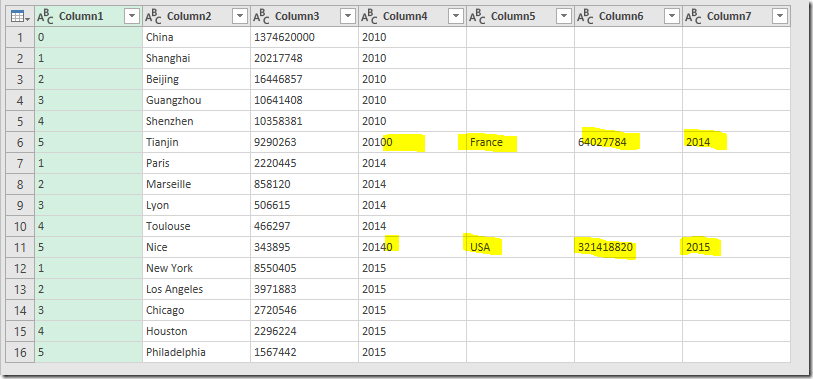The image size is (813, 379).
Task: Open the table menu icon in corner
Action: (20, 17)
